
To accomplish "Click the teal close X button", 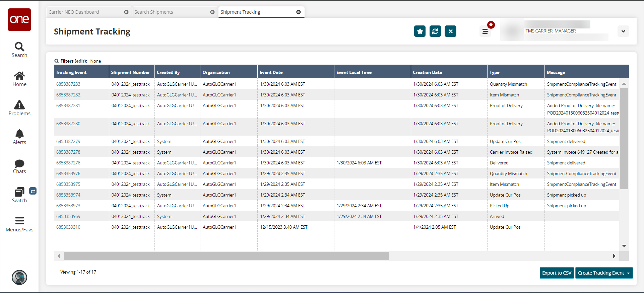I will coord(451,31).
